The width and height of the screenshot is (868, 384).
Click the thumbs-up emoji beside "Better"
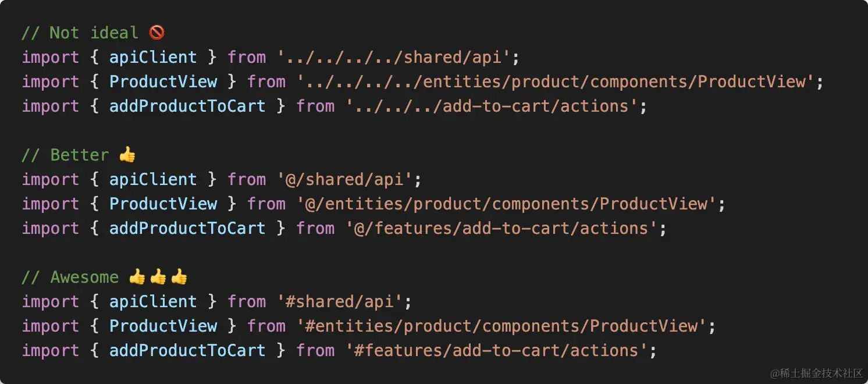[x=127, y=155]
